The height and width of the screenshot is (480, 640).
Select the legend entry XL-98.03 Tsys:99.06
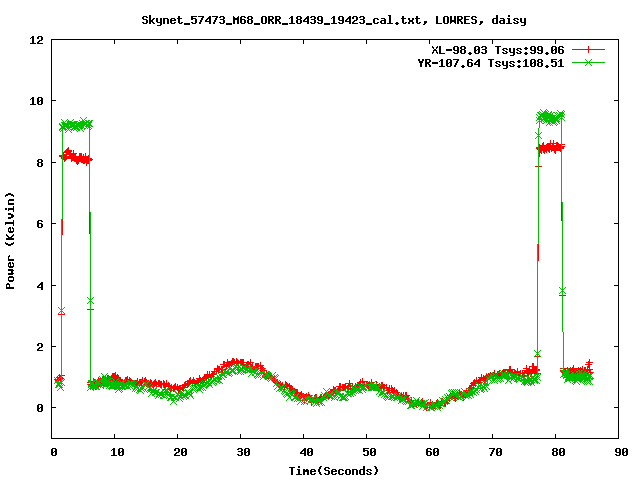point(498,50)
